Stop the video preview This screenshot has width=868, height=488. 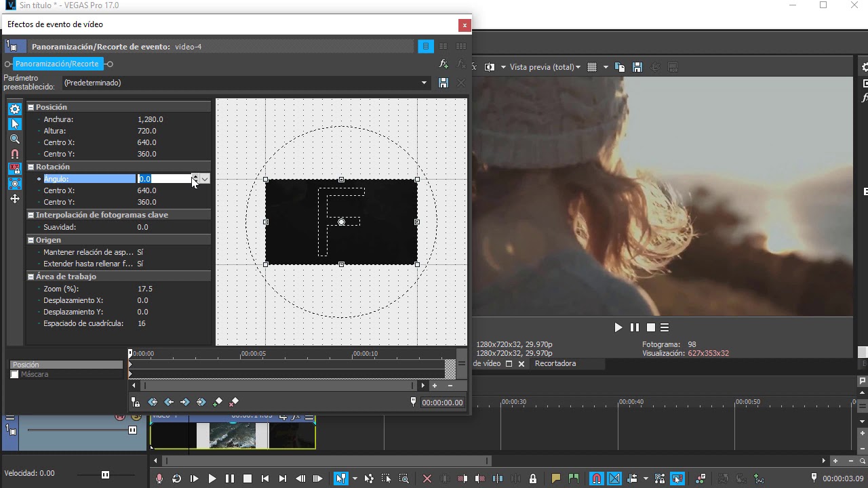(x=650, y=327)
